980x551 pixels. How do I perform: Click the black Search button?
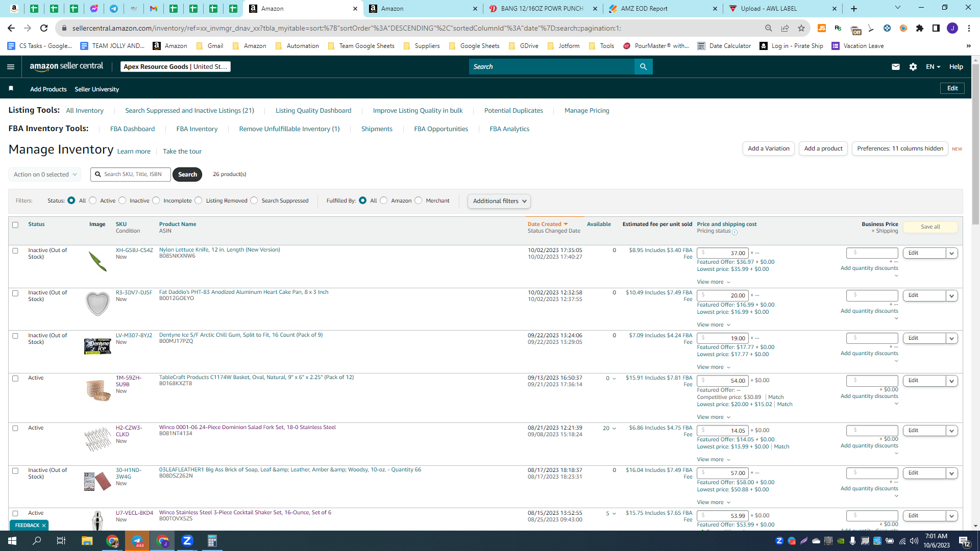tap(187, 174)
